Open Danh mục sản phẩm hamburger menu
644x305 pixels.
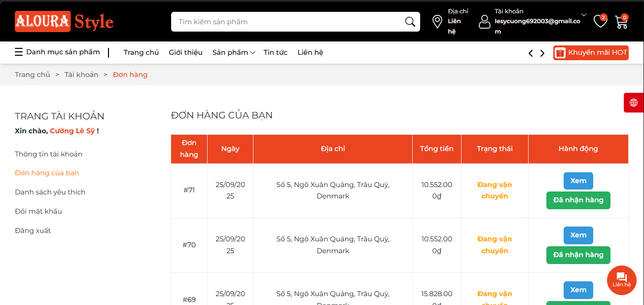tap(57, 52)
